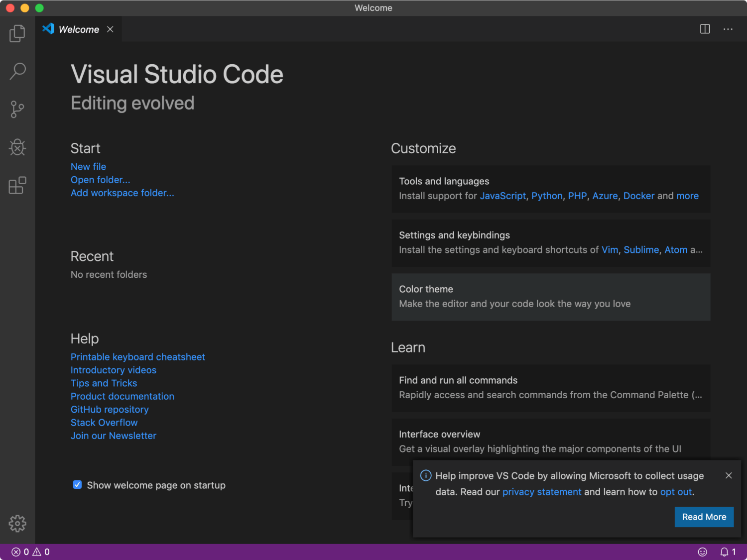Open Stack Overflow link
The image size is (747, 560).
click(104, 422)
